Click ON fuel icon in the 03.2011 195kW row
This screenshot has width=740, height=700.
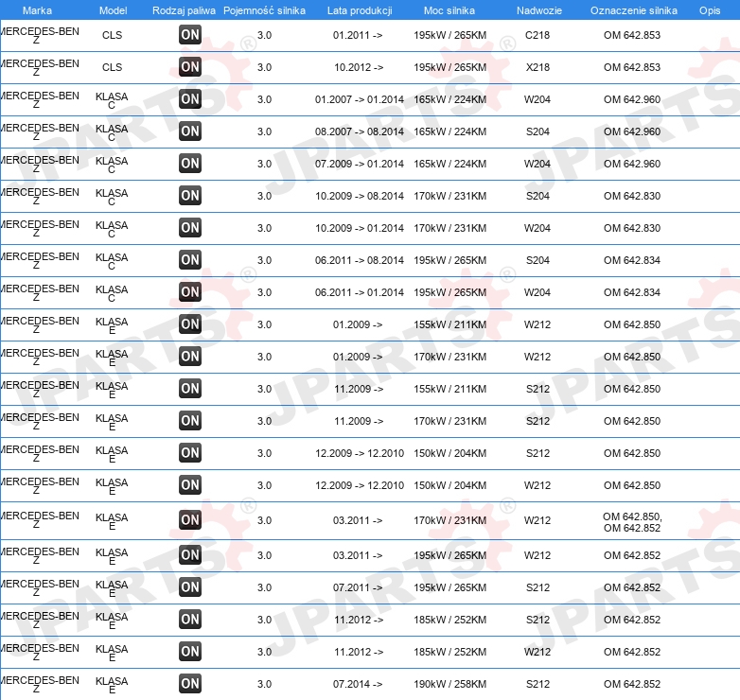tap(190, 554)
